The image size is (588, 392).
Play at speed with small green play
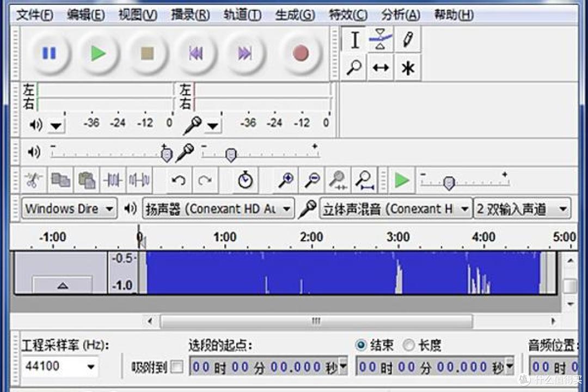(402, 180)
